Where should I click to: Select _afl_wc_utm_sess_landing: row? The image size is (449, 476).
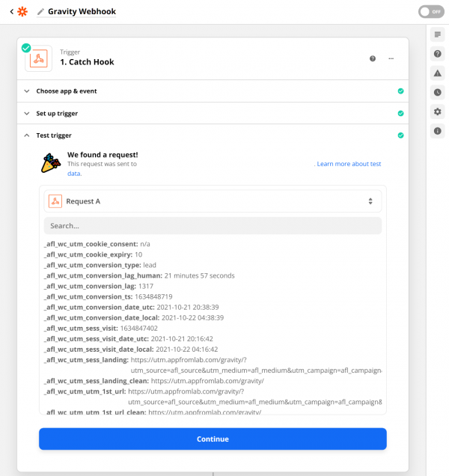click(213, 365)
